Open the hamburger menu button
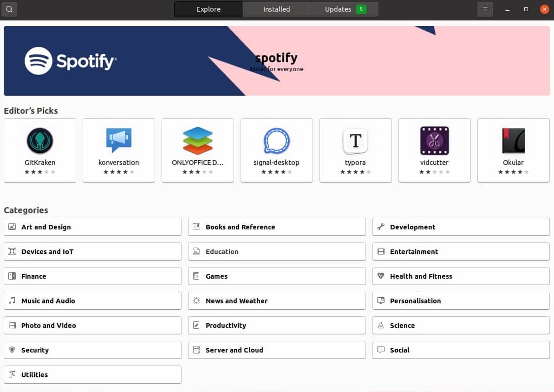The height and width of the screenshot is (392, 554). [x=485, y=9]
